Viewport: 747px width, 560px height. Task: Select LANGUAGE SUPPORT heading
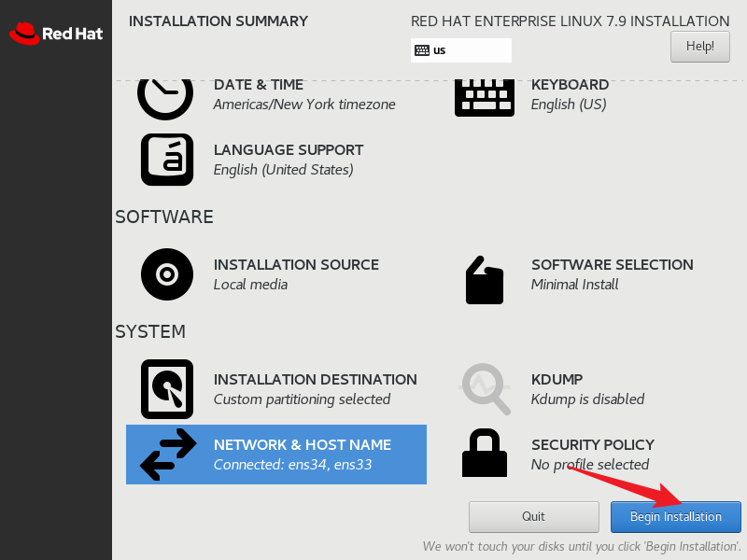pyautogui.click(x=289, y=150)
